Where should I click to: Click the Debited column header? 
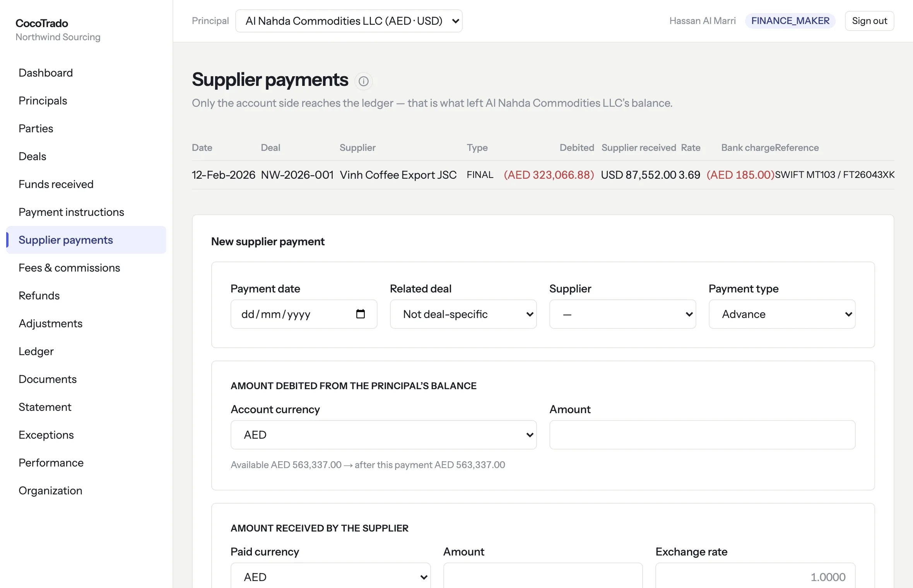(577, 148)
